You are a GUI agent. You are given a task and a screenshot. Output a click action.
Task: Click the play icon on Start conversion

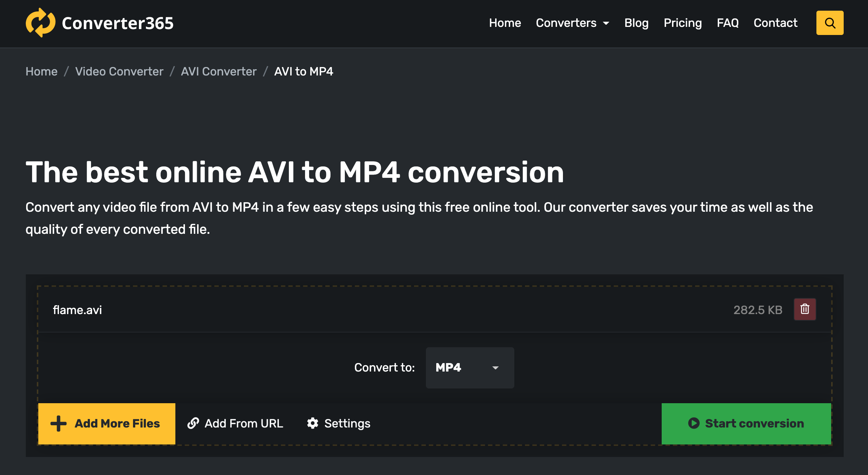click(694, 423)
